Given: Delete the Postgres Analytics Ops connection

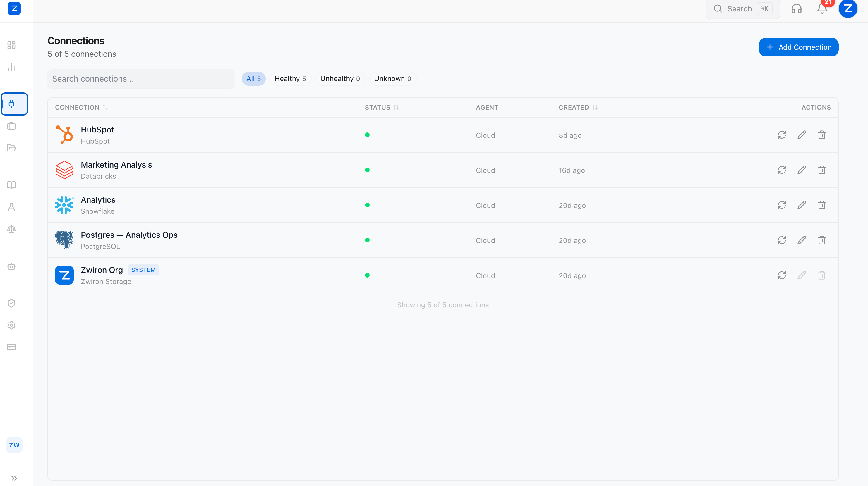Looking at the screenshot, I should [x=821, y=240].
